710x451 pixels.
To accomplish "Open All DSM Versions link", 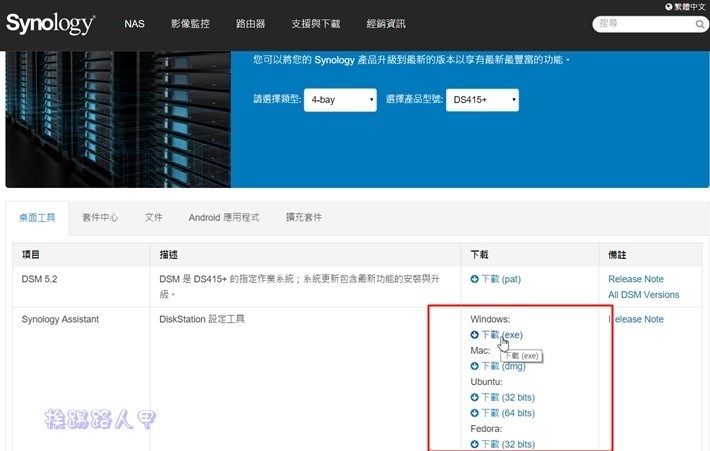I will [643, 295].
